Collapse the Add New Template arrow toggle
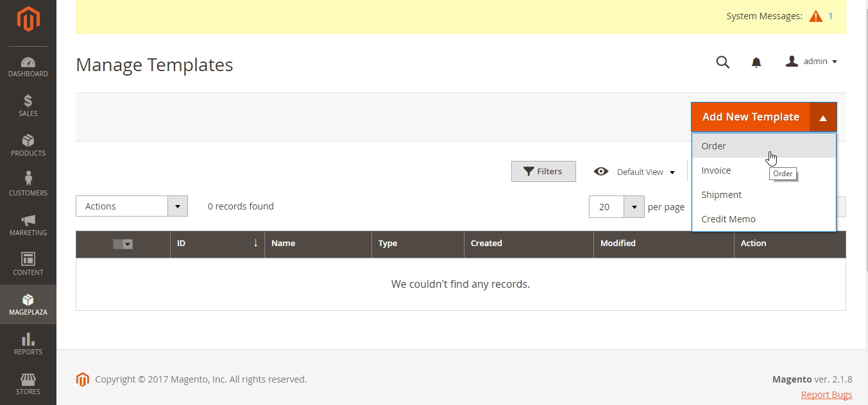Screen dimensions: 868x405 pos(823,117)
